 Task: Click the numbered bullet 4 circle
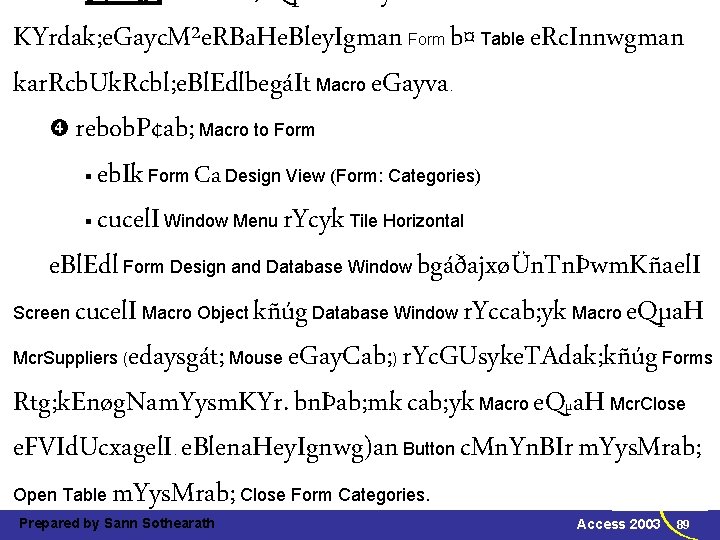pos(59,128)
